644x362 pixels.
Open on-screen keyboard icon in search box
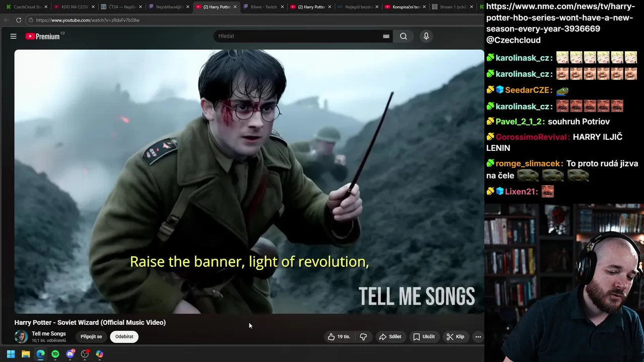[x=386, y=36]
